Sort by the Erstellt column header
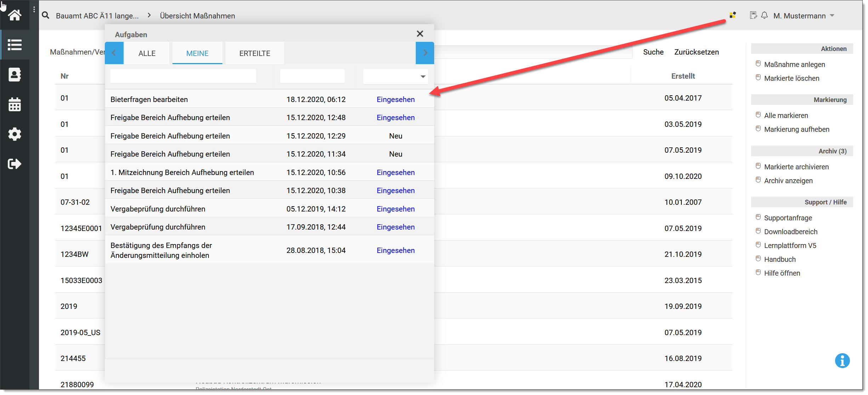Viewport: 868px width, 395px height. click(683, 76)
